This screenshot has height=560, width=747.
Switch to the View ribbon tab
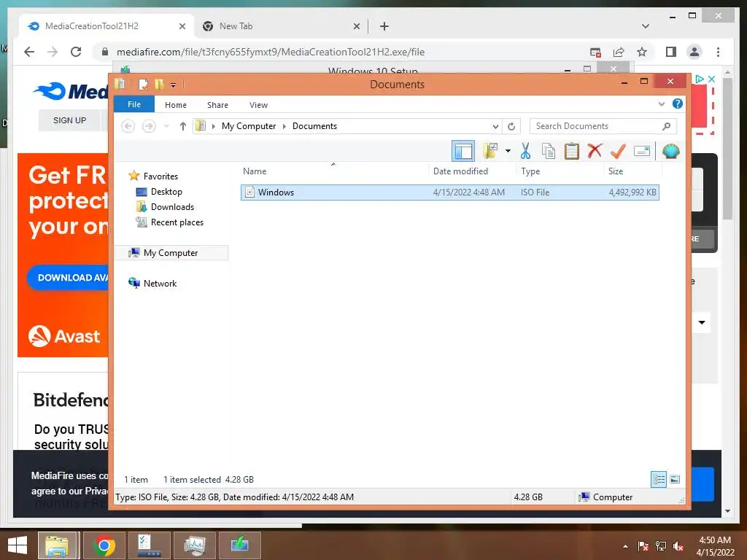pos(258,105)
